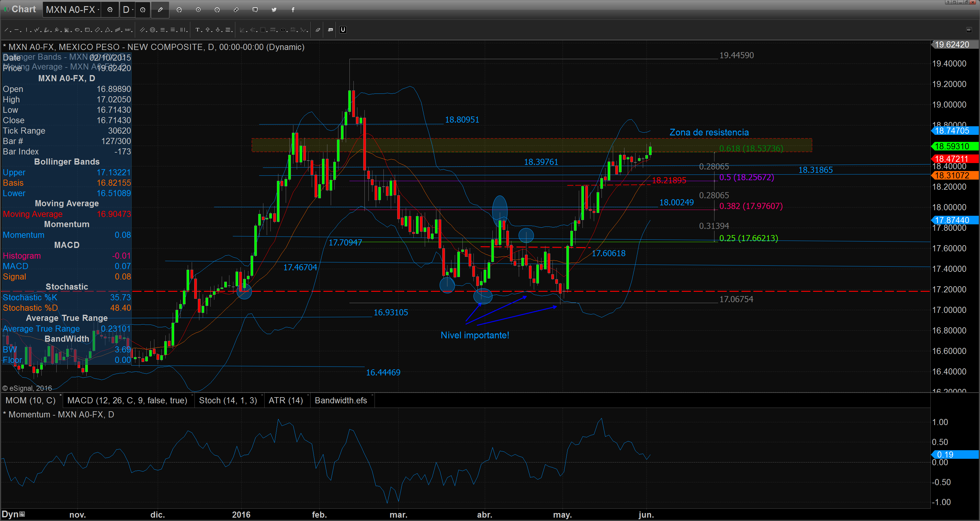Select the TJ ellipse tool
Image resolution: width=980 pixels, height=521 pixels.
tap(283, 30)
